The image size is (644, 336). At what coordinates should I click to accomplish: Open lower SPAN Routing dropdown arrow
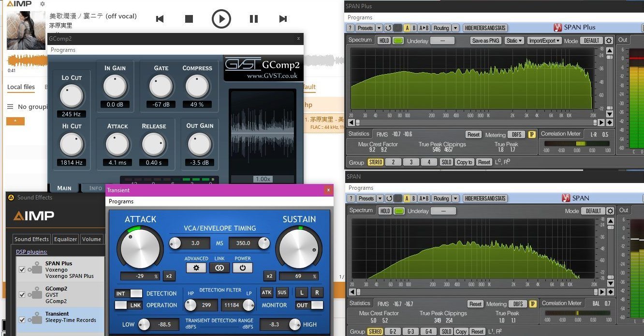click(455, 199)
